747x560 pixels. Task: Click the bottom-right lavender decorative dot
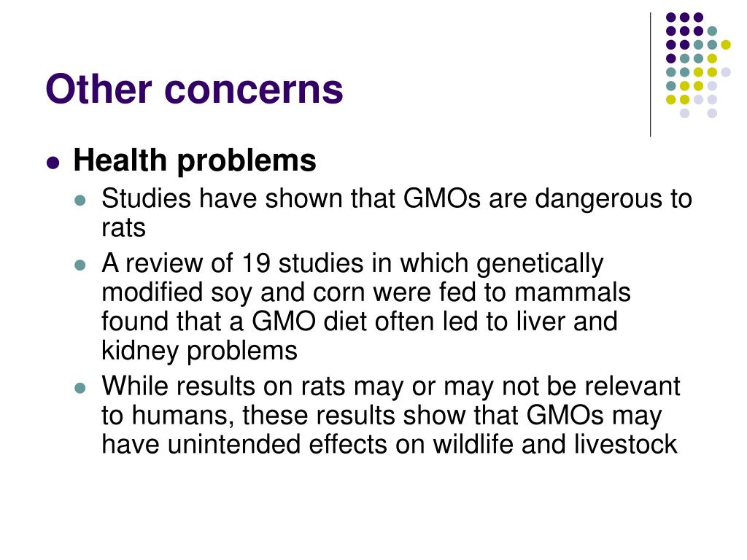coord(712,113)
